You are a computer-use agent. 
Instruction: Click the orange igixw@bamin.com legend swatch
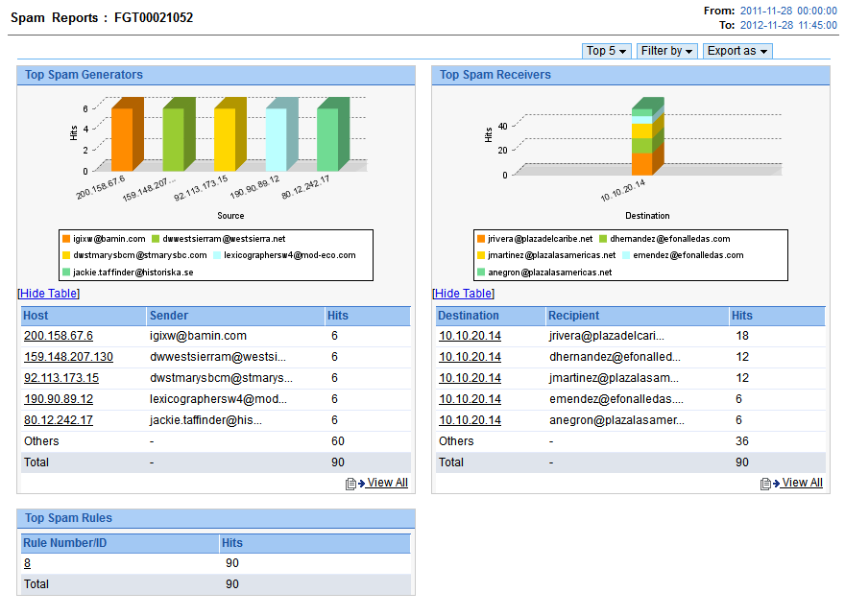point(66,239)
